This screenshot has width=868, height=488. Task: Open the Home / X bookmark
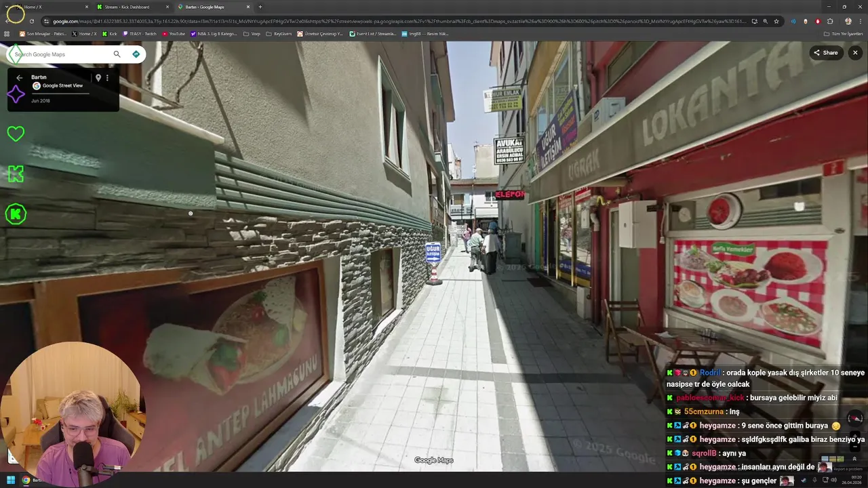pos(84,33)
